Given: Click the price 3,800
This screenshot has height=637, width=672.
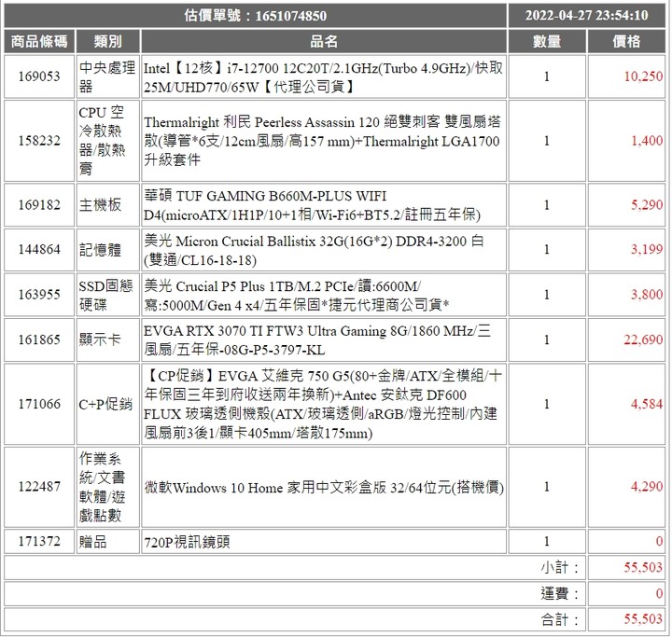Looking at the screenshot, I should [647, 295].
